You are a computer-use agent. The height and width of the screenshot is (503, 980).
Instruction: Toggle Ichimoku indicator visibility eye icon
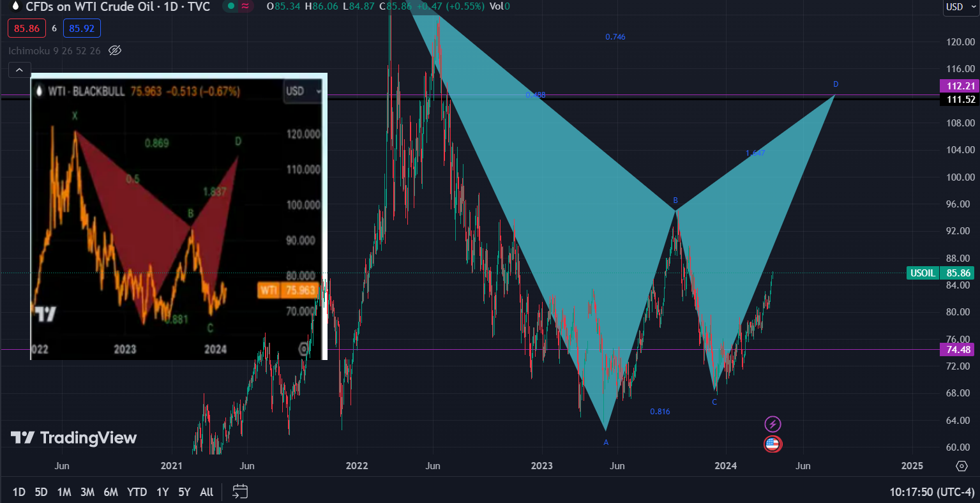point(115,50)
